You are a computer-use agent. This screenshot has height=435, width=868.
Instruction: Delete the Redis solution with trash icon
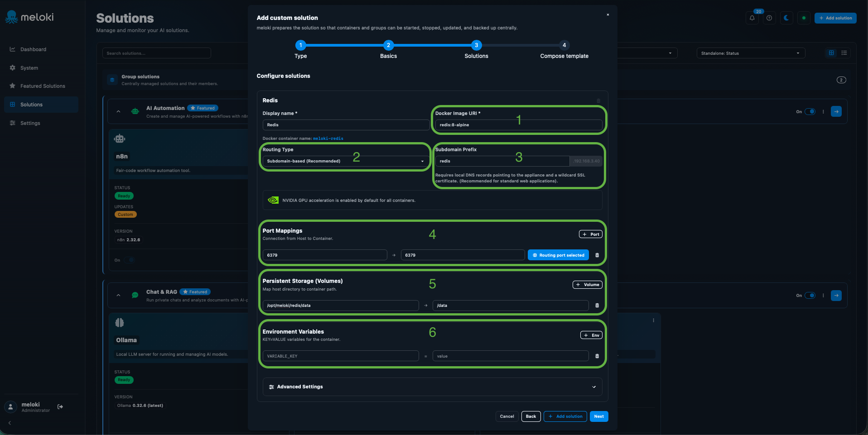coord(598,100)
